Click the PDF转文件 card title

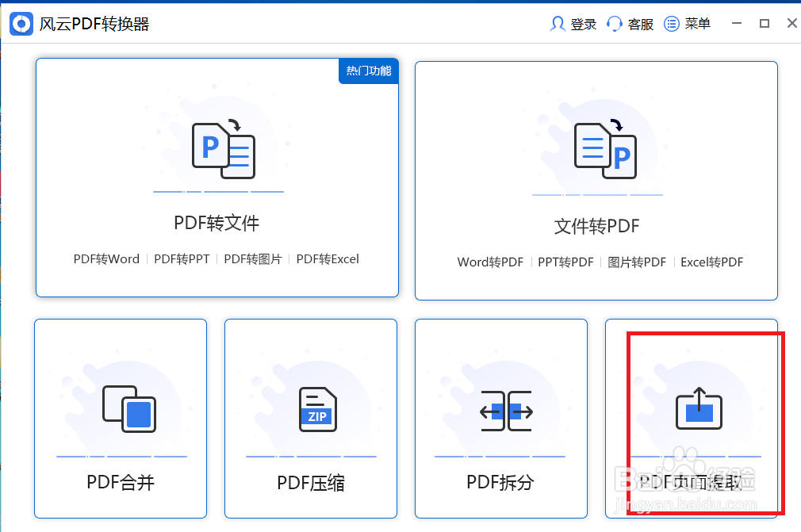click(217, 223)
